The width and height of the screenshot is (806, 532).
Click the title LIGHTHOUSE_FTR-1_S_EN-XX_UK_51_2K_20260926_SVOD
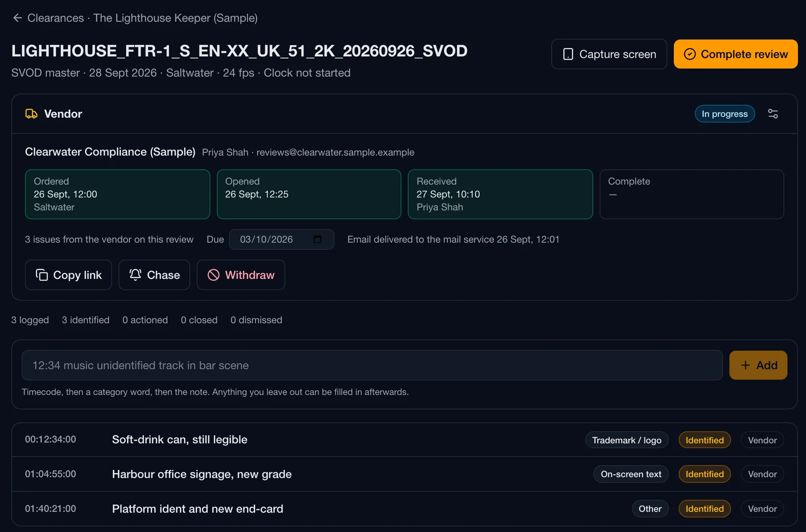[x=240, y=51]
